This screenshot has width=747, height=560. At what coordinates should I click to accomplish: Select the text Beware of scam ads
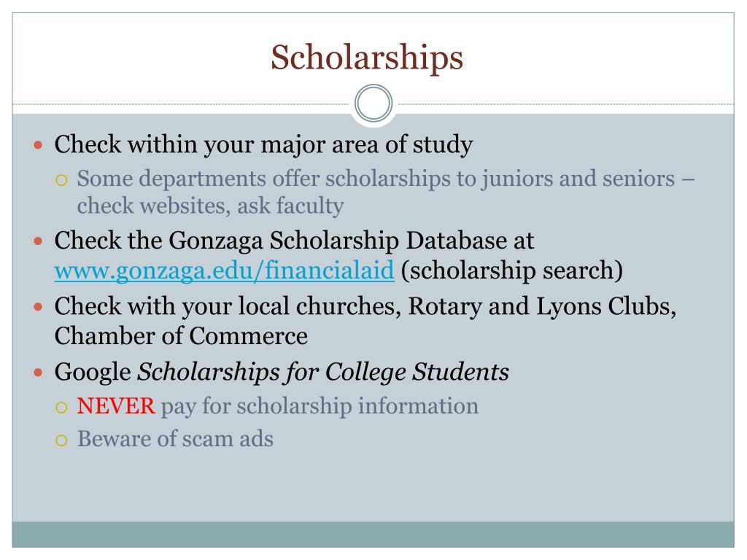pyautogui.click(x=175, y=438)
